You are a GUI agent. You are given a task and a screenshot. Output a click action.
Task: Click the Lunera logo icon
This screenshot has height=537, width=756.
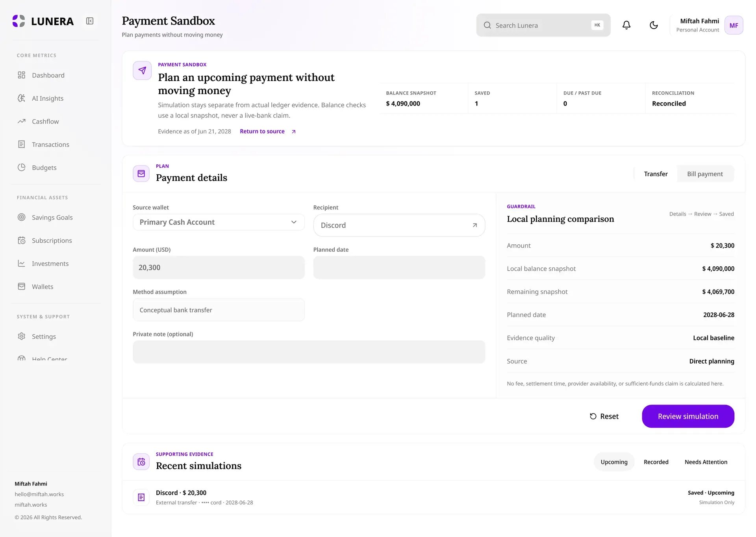coord(19,21)
